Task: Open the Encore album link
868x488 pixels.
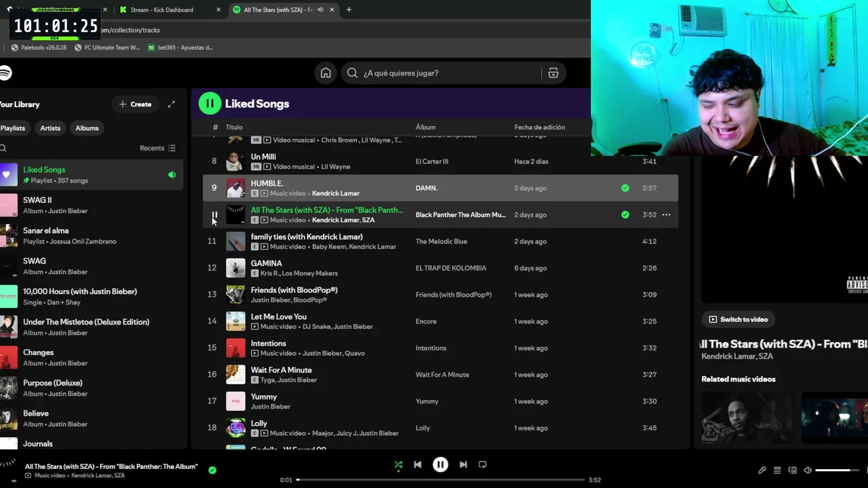Action: [x=427, y=321]
